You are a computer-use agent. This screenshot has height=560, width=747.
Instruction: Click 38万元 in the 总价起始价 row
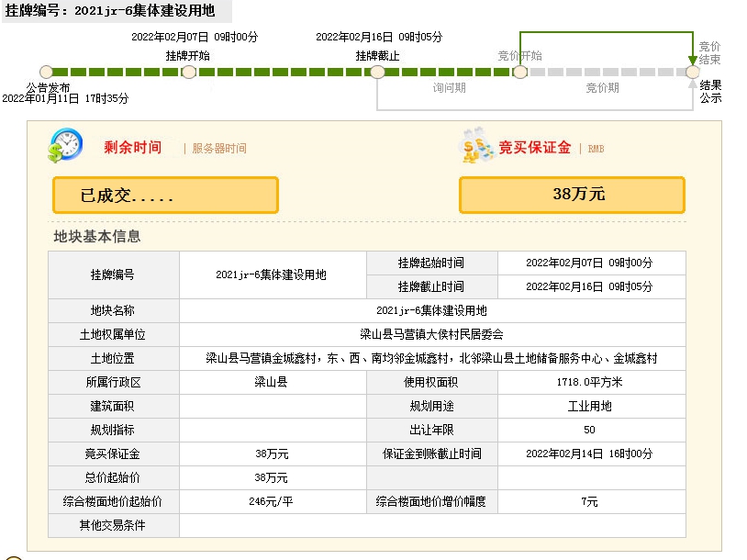(x=271, y=477)
